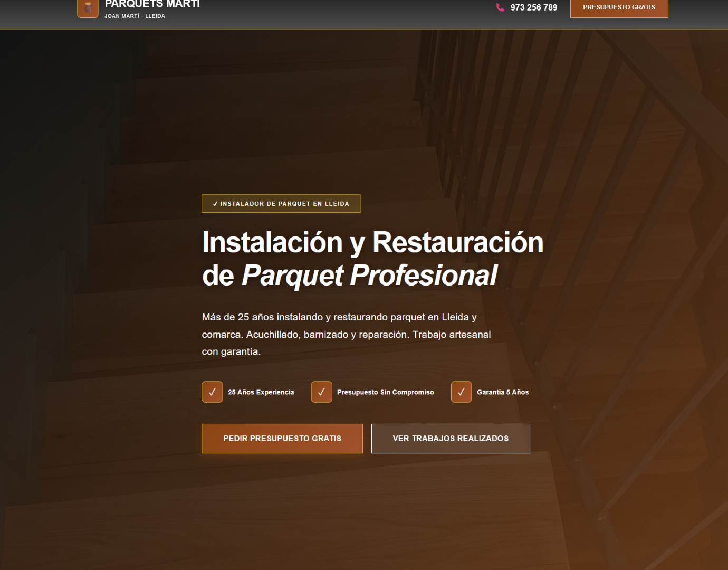Click the PRESUPUESTO GRATIS header button
The width and height of the screenshot is (728, 570).
(619, 7)
